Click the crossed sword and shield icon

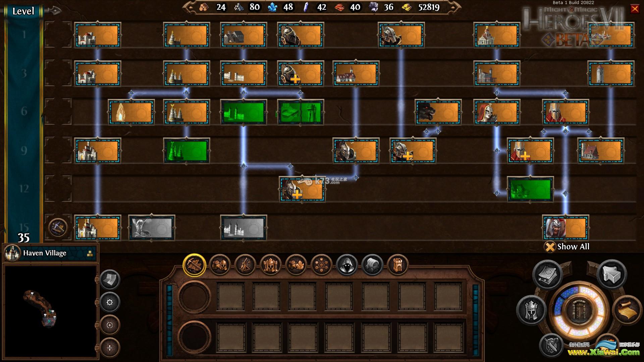pyautogui.click(x=552, y=345)
